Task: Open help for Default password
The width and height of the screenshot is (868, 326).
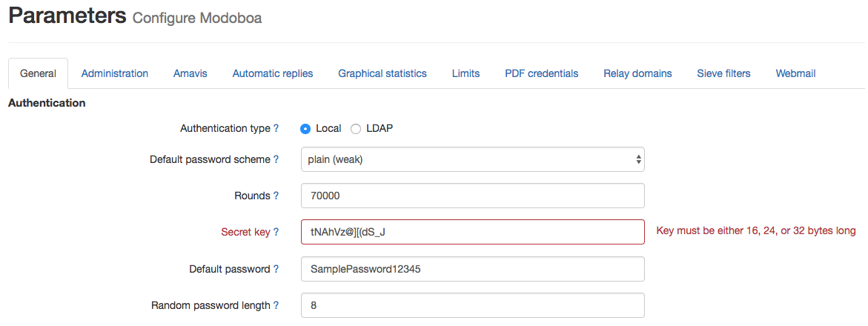Action: tap(276, 269)
